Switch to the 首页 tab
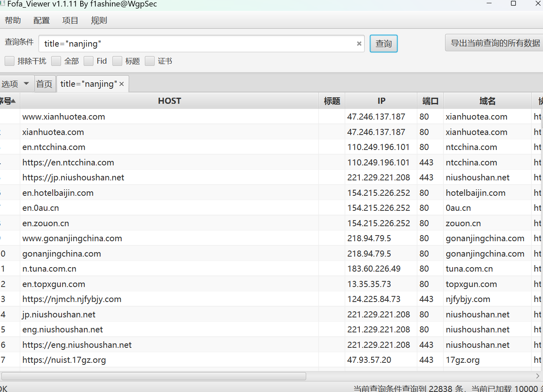The width and height of the screenshot is (543, 392). point(45,84)
